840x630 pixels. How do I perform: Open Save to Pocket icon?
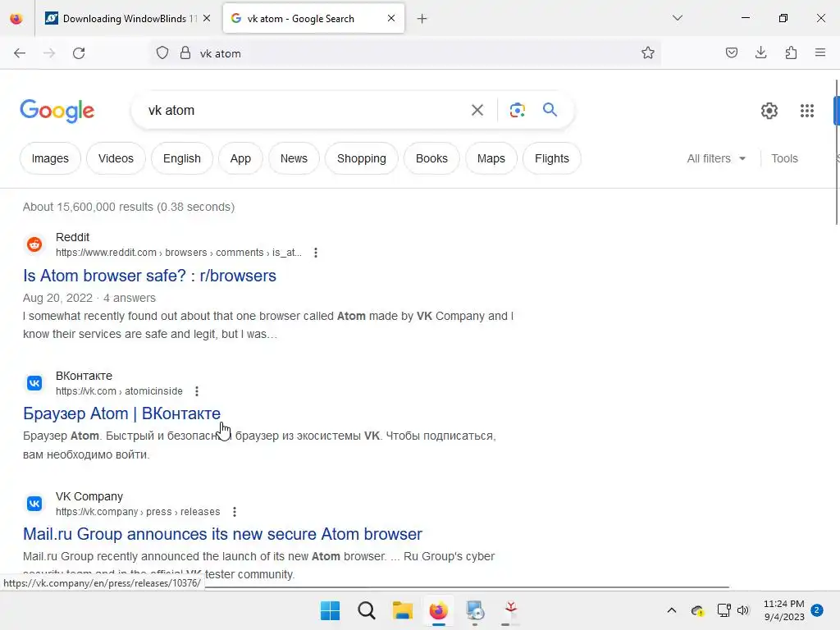point(731,53)
